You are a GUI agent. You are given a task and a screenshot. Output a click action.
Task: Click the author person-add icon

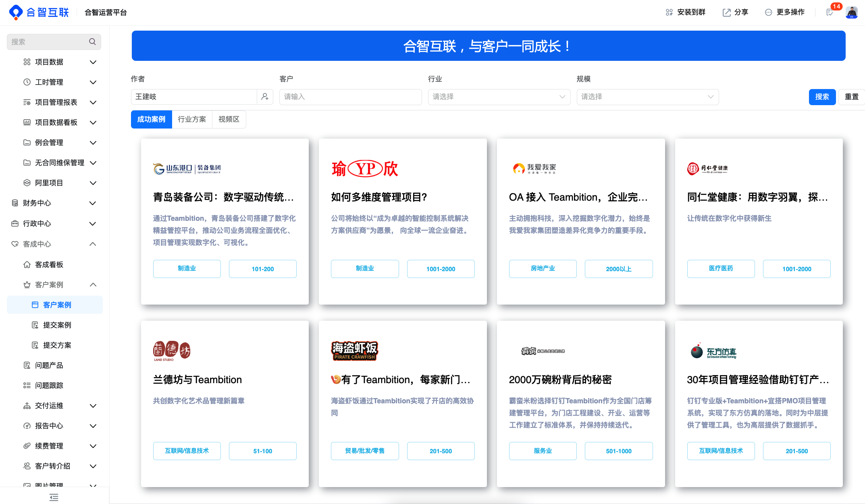265,97
